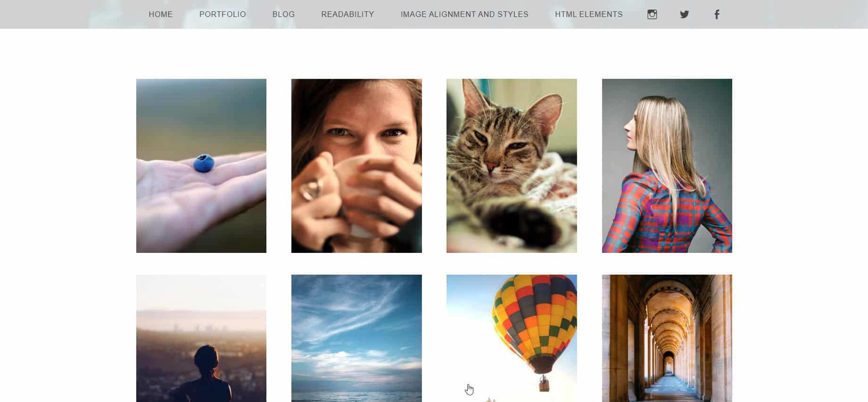Open the Blog page link

point(283,15)
